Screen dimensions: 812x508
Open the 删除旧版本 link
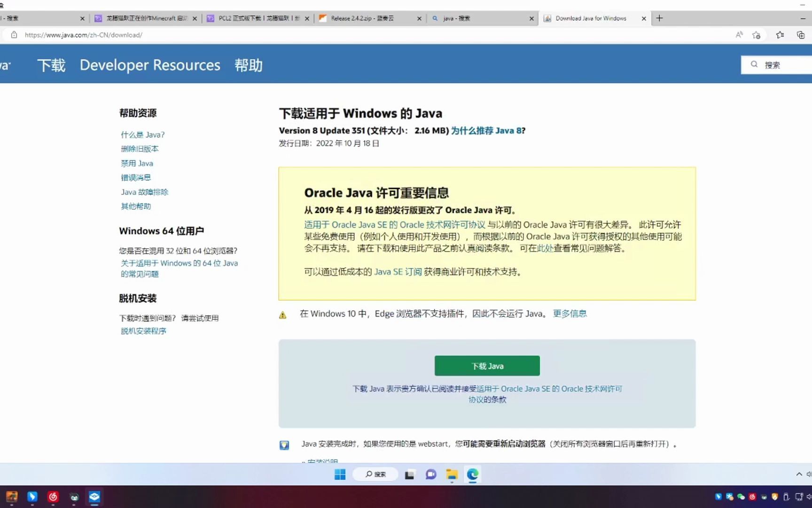pyautogui.click(x=140, y=149)
